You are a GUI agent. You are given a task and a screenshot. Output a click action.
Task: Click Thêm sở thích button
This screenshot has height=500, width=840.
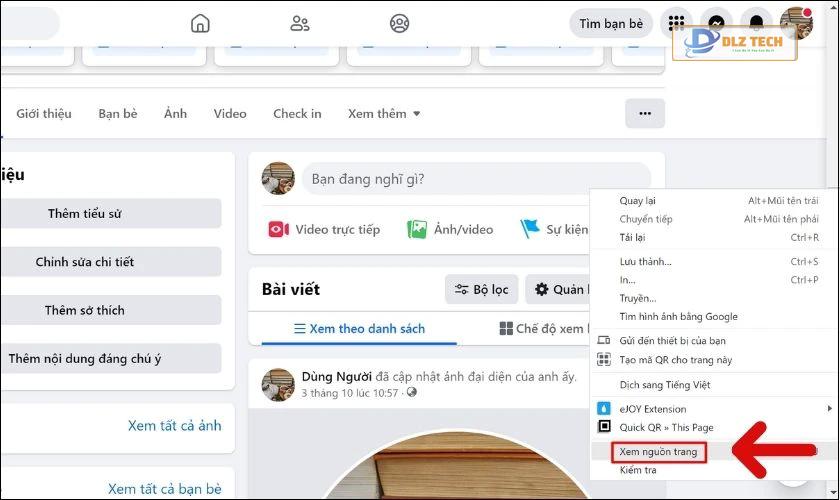point(110,310)
